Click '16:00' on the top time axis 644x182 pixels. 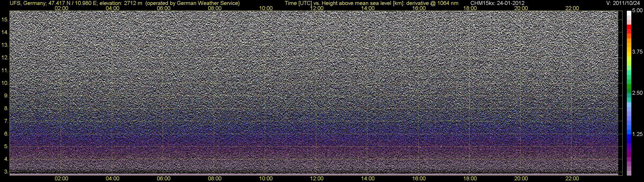pos(419,8)
